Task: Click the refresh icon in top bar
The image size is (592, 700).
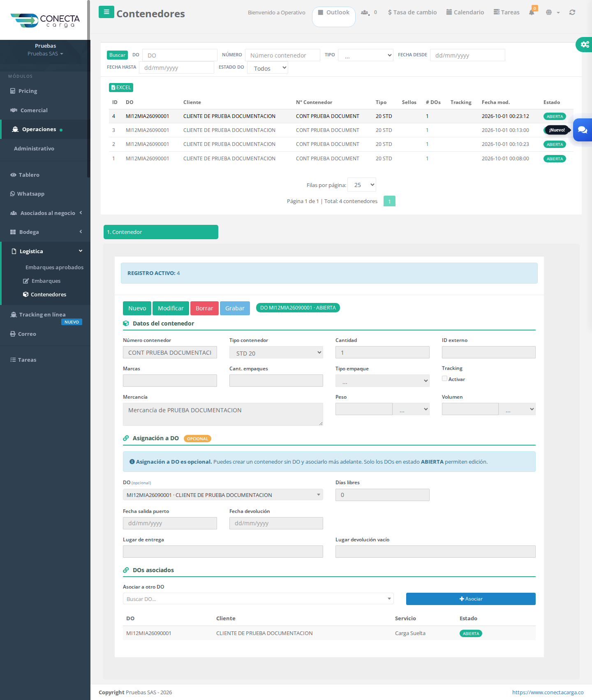Action: [x=572, y=12]
